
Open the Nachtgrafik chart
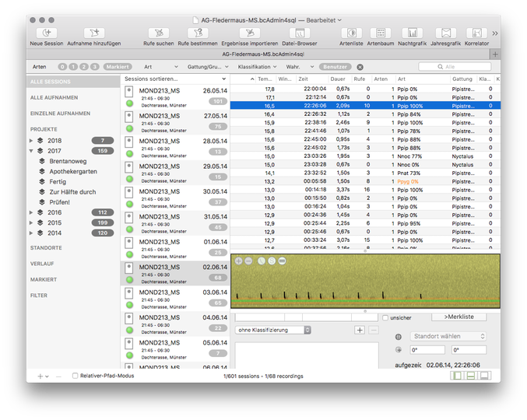[x=413, y=33]
